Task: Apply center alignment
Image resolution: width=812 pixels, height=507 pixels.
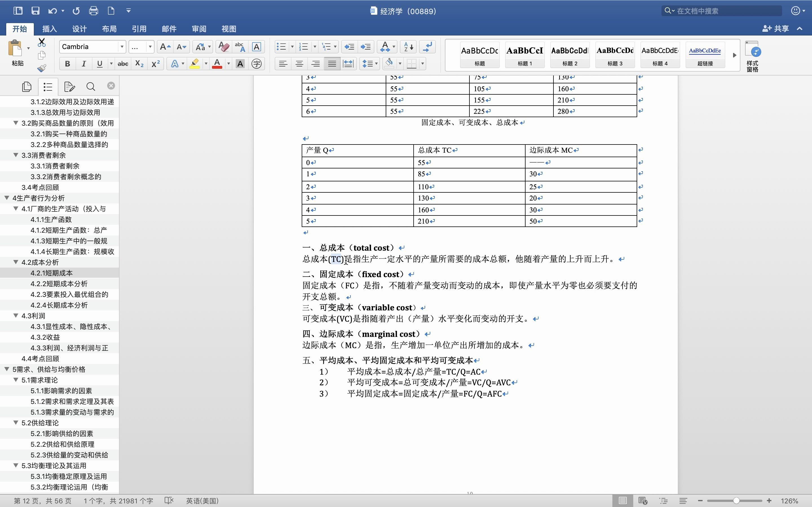Action: (299, 63)
